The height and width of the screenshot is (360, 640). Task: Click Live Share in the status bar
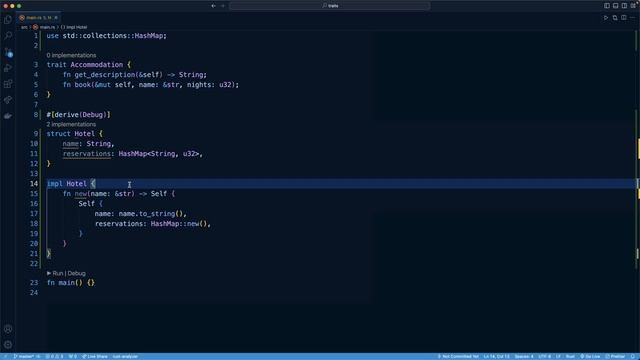coord(94,356)
